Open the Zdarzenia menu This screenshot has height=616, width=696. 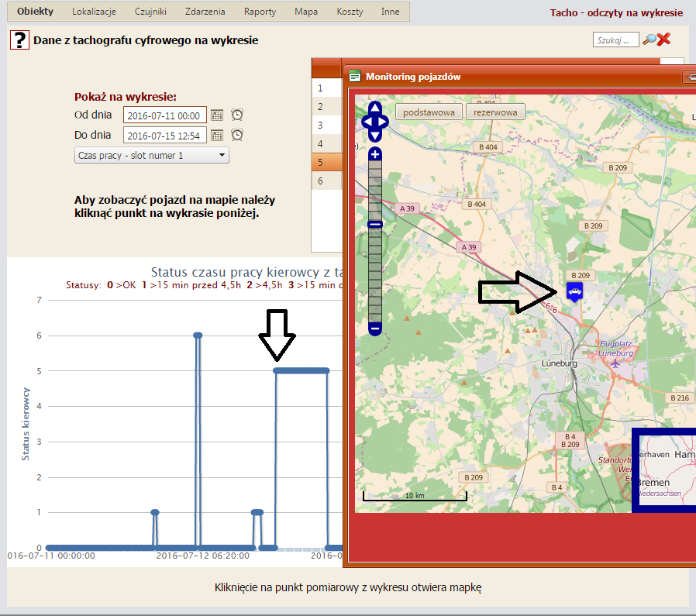pyautogui.click(x=205, y=12)
